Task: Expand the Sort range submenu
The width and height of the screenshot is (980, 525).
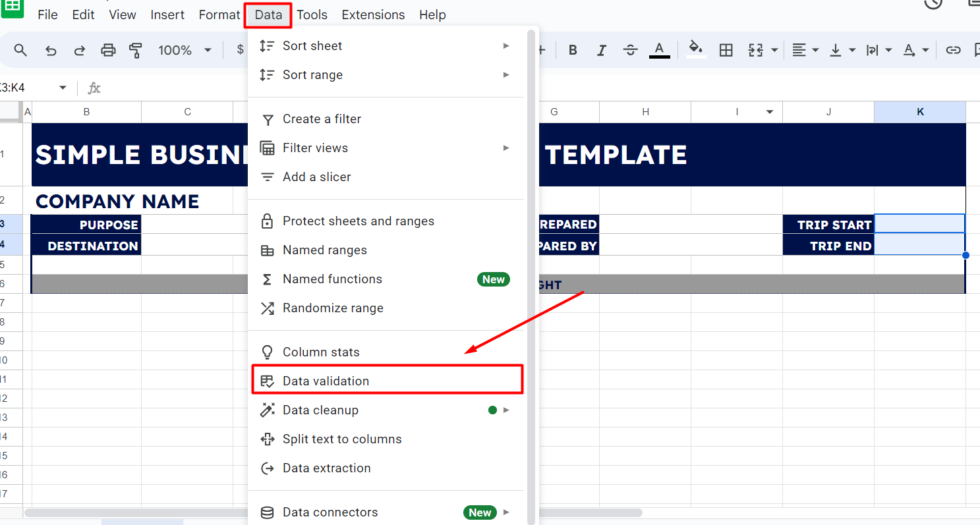Action: click(x=506, y=74)
